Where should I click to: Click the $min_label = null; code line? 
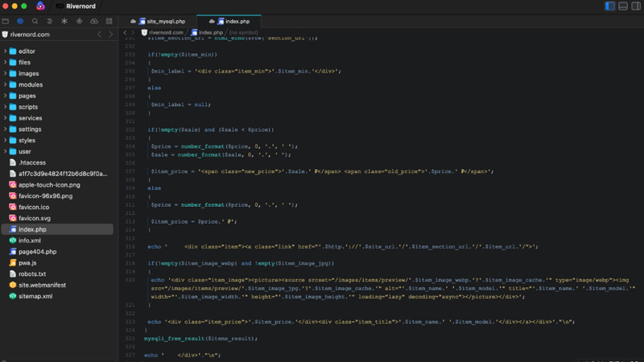pos(180,105)
